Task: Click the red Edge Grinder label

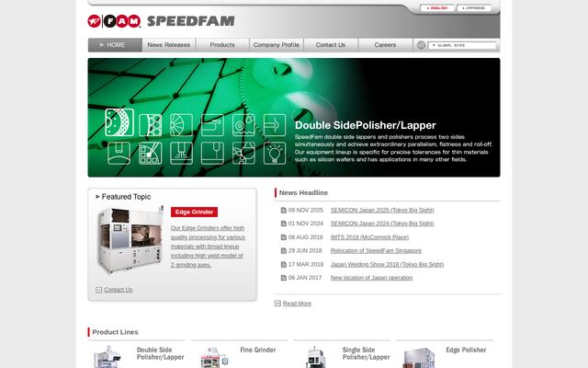Action: (194, 212)
